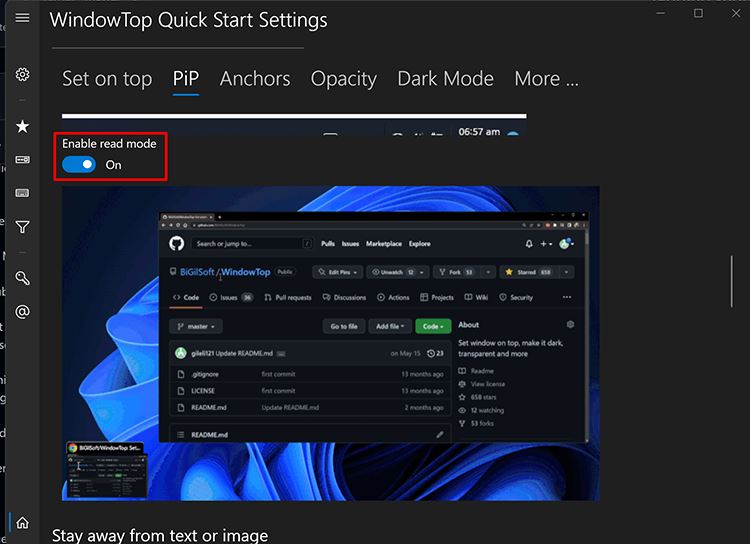The width and height of the screenshot is (750, 544).
Task: Minimize the WindowTop settings window
Action: [661, 13]
